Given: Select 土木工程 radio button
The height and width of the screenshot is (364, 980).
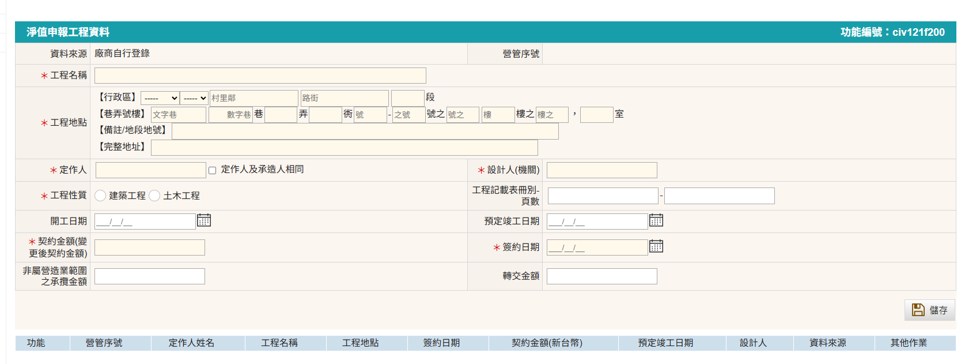Looking at the screenshot, I should (x=154, y=196).
